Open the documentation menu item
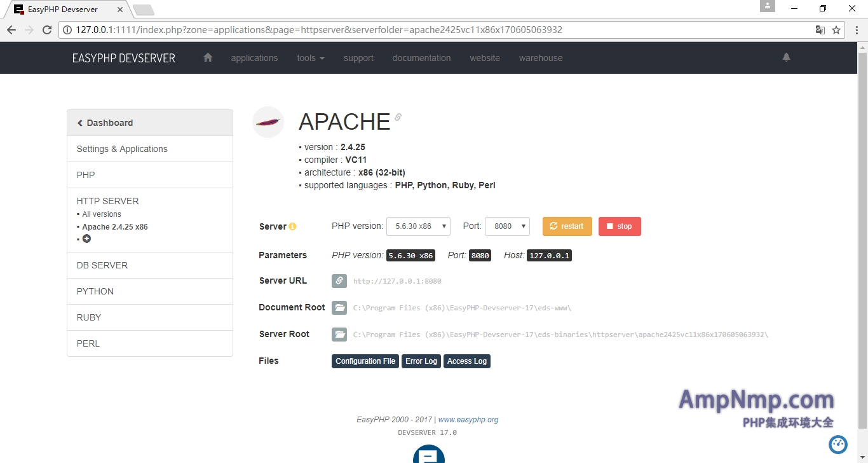Viewport: 868px width, 463px height. coord(421,58)
